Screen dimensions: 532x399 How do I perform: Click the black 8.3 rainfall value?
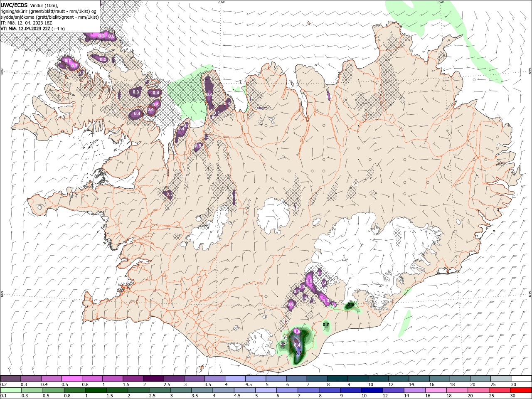pyautogui.click(x=298, y=353)
